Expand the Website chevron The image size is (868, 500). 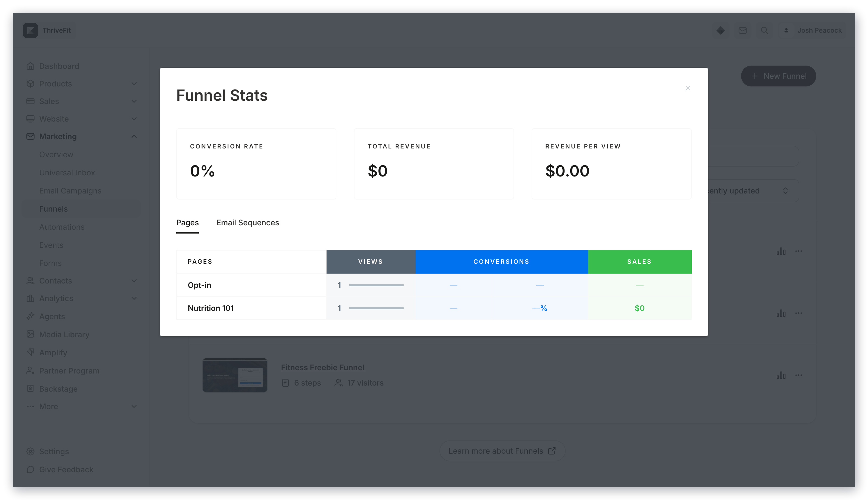[x=134, y=119]
